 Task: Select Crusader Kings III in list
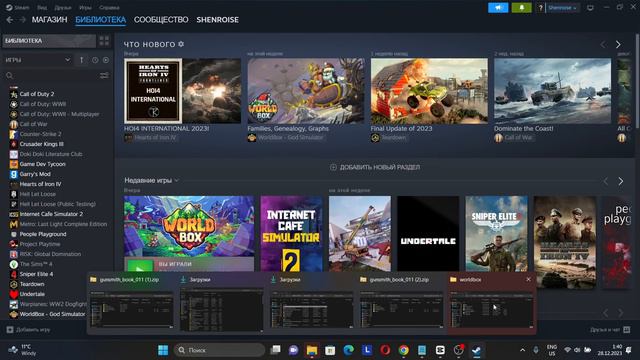coord(41,144)
